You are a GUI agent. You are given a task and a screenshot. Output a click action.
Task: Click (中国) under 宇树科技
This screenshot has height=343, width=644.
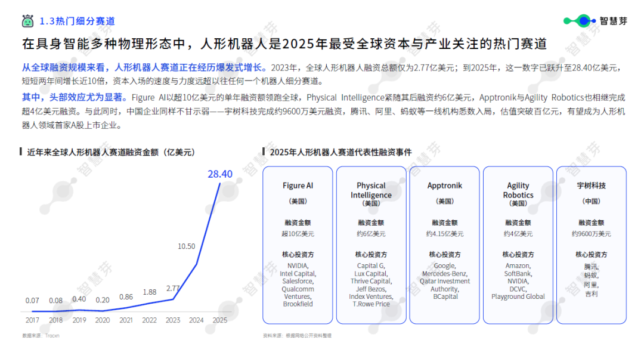(592, 201)
